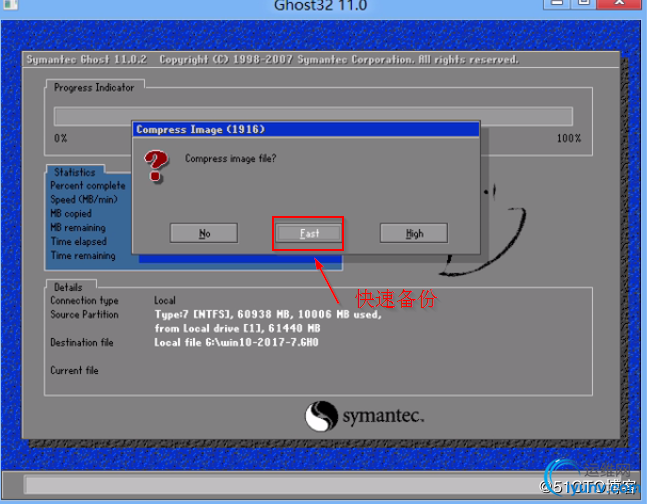Select the 'Speed (MB/min)' statistics label

[84, 200]
